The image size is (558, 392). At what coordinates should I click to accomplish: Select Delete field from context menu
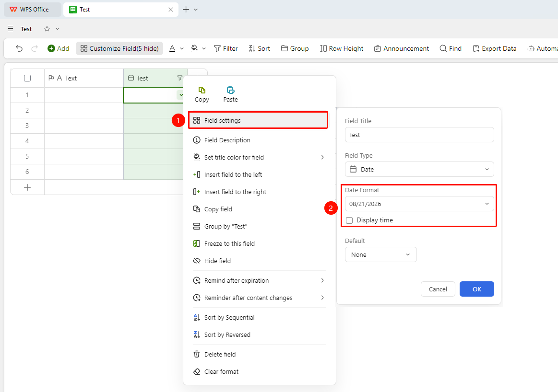tap(260, 354)
